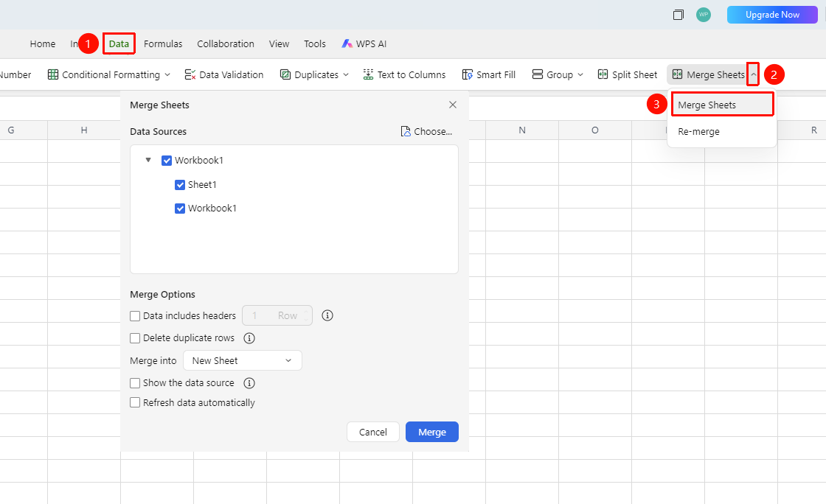Screen dimensions: 826x504
Task: Launch Text to Columns
Action: tap(404, 74)
